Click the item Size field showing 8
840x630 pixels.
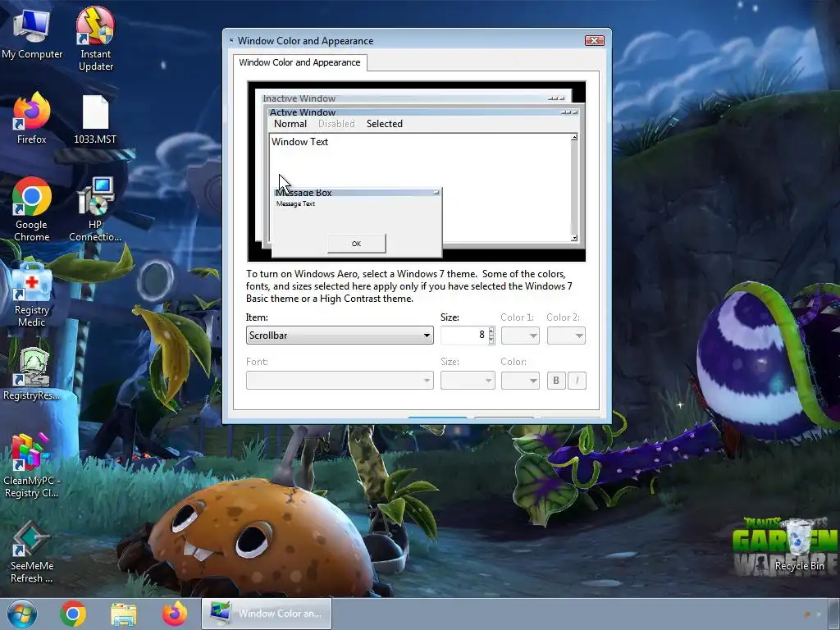(x=464, y=336)
